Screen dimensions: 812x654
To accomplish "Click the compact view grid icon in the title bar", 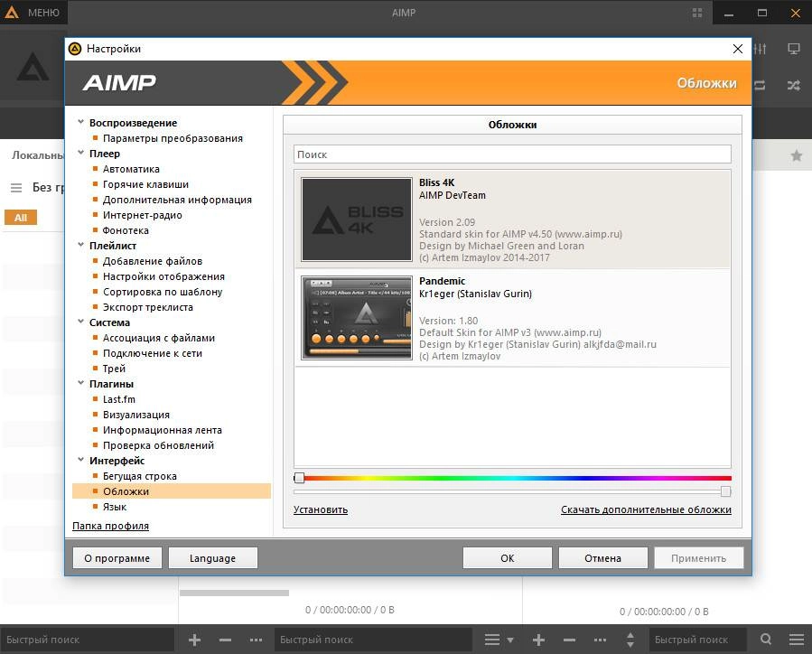I will [697, 13].
